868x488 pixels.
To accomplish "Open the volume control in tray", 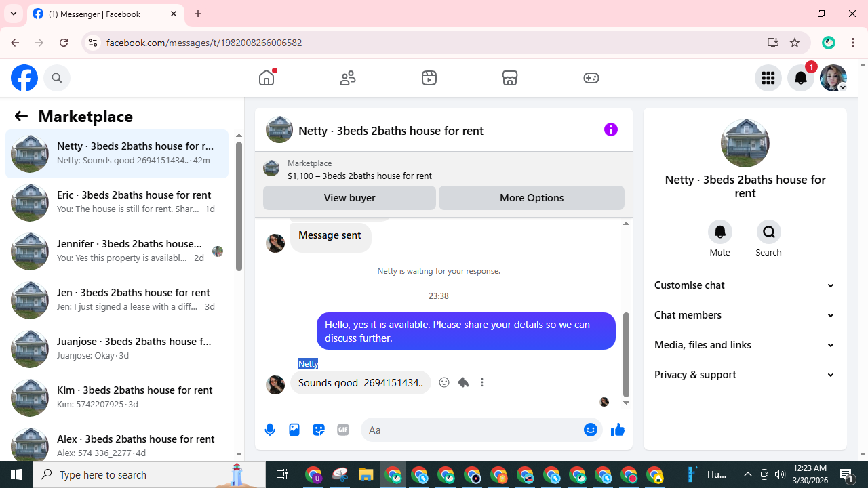I will [x=780, y=474].
